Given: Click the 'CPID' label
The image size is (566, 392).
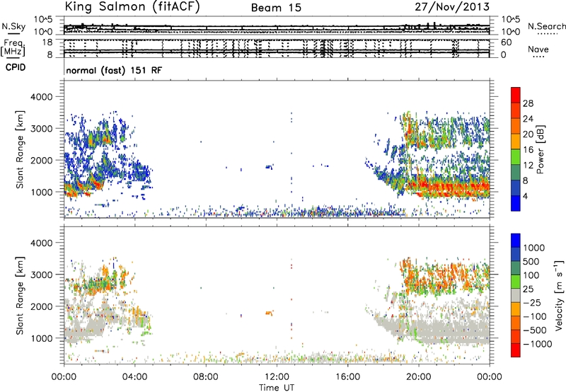Looking at the screenshot, I should tap(16, 67).
